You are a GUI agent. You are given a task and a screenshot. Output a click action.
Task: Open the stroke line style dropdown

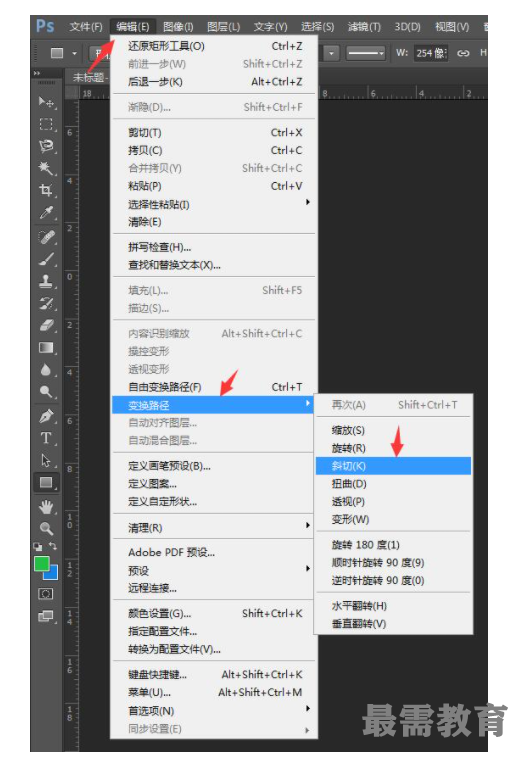366,53
